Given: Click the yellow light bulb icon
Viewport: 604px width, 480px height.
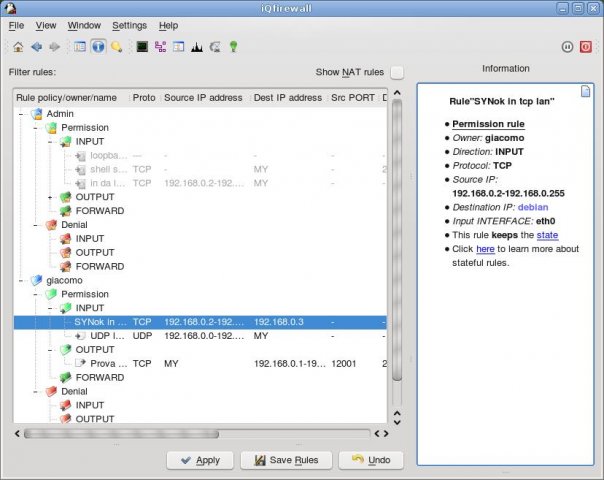Looking at the screenshot, I should pos(116,47).
